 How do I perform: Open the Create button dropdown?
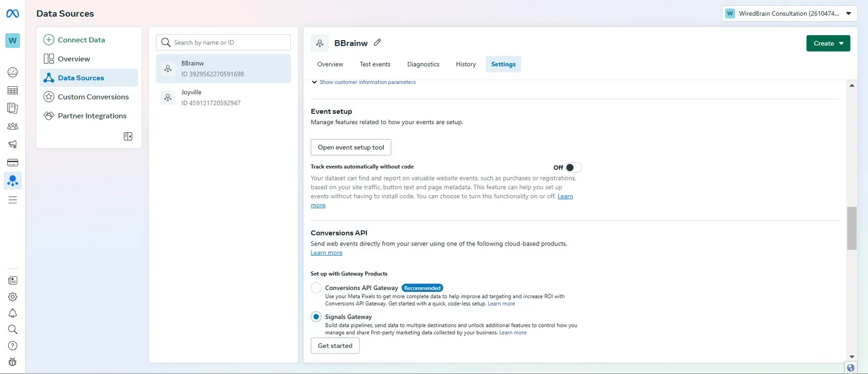tap(828, 43)
